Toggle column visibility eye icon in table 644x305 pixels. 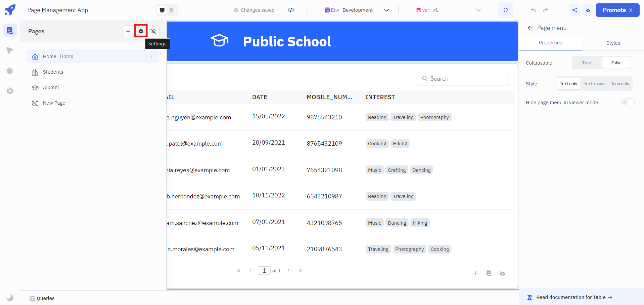(502, 273)
